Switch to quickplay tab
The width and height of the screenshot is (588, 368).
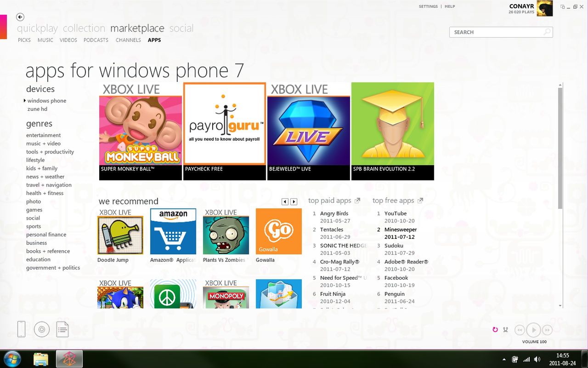[37, 29]
